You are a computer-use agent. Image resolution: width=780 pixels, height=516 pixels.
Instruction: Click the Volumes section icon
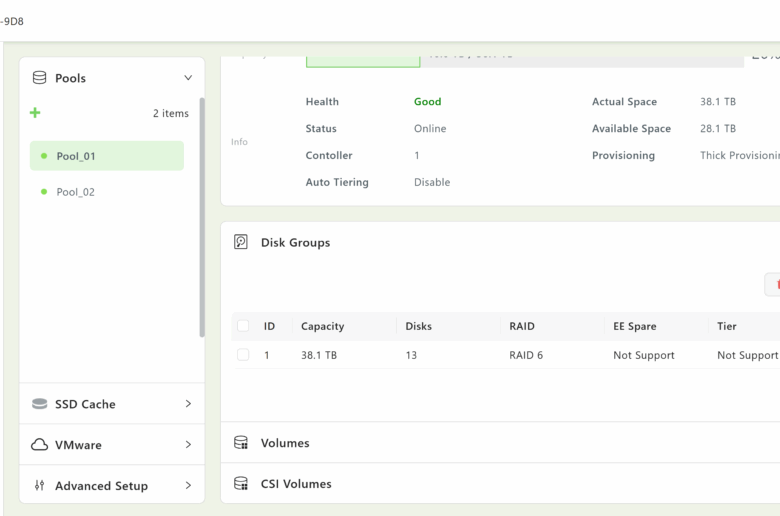(x=240, y=443)
